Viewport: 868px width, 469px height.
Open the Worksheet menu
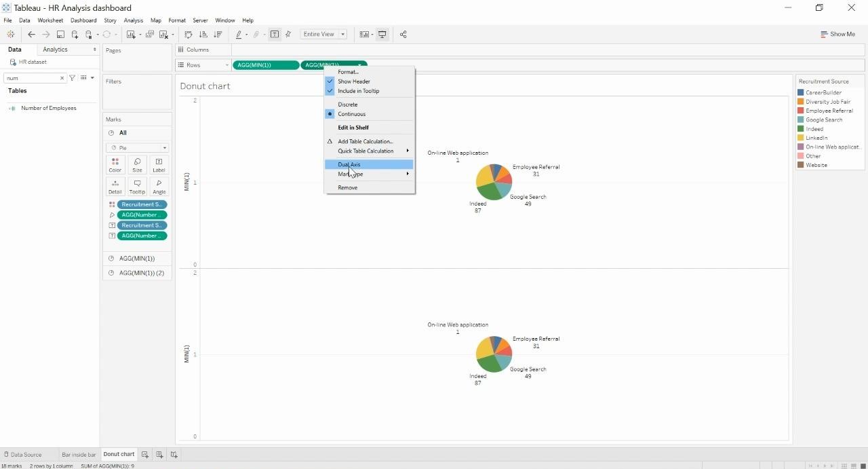[x=50, y=20]
